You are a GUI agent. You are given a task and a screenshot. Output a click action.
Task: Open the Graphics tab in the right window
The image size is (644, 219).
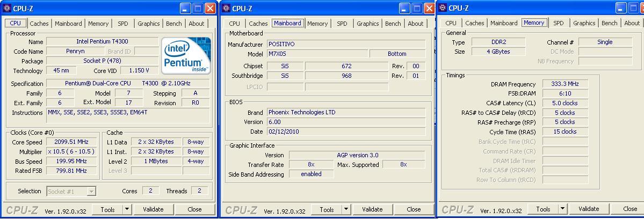[584, 23]
